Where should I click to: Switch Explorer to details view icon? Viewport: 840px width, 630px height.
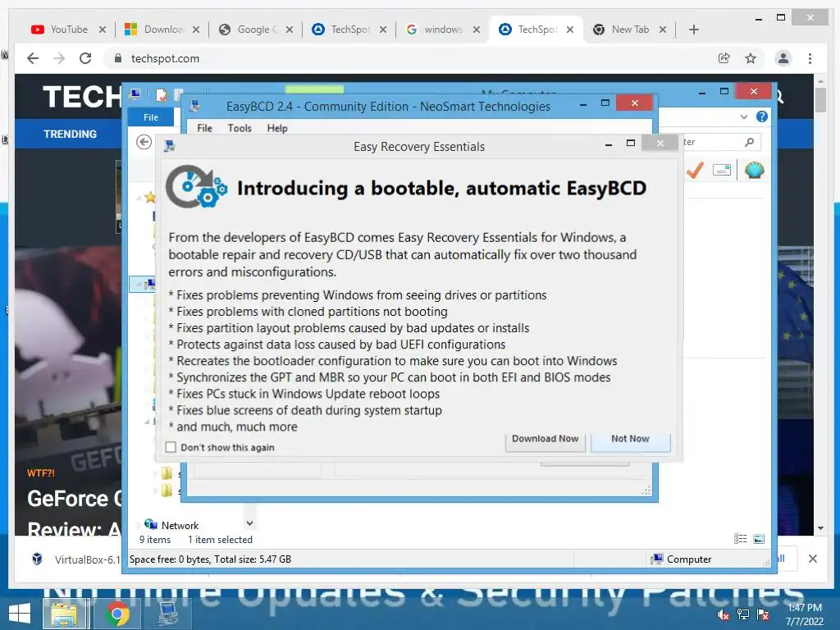pos(741,539)
